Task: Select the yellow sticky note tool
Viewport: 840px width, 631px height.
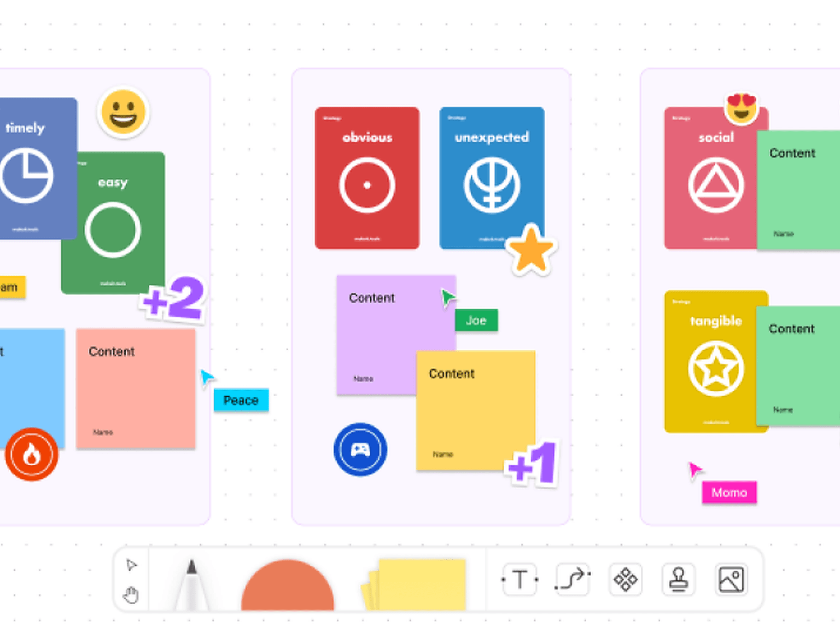Action: click(414, 584)
